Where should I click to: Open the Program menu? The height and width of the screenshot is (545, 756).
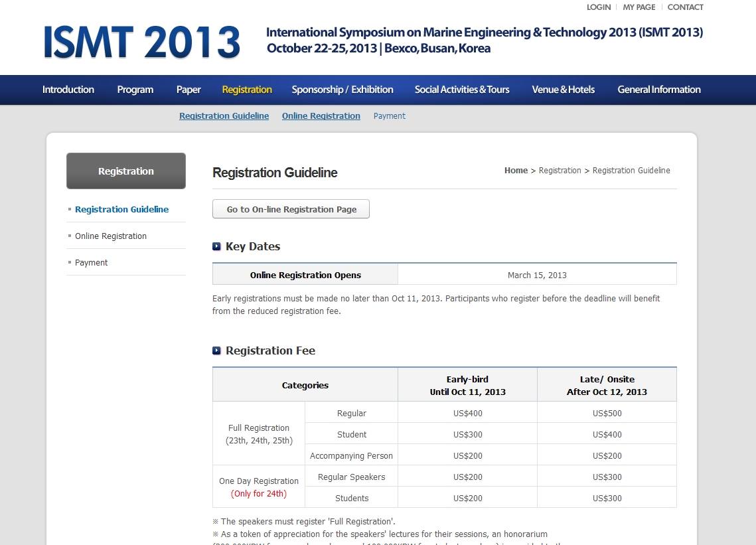tap(135, 90)
